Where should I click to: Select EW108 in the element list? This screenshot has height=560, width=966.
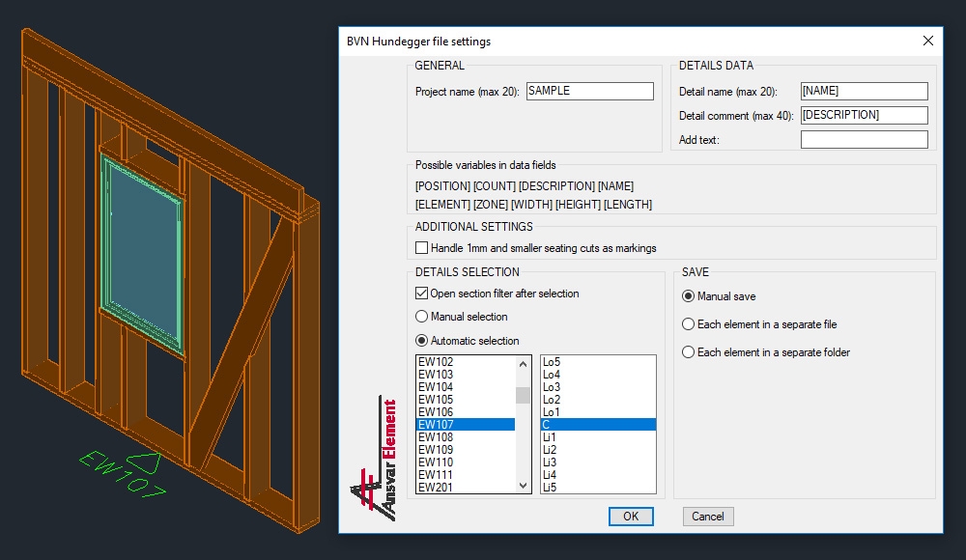[466, 437]
